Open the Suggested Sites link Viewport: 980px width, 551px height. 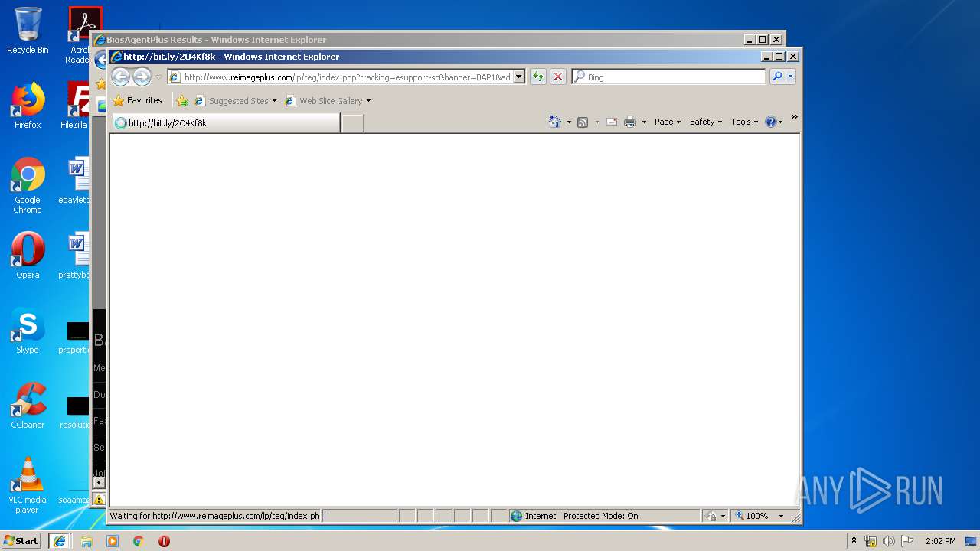tap(236, 100)
